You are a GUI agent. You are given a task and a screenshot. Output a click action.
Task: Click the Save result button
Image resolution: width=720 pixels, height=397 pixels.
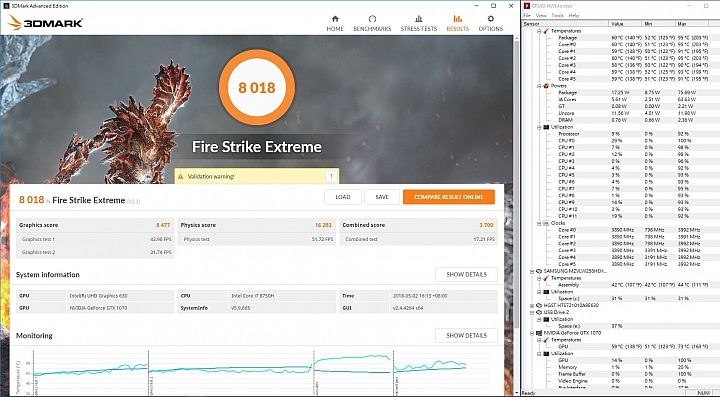pos(382,197)
